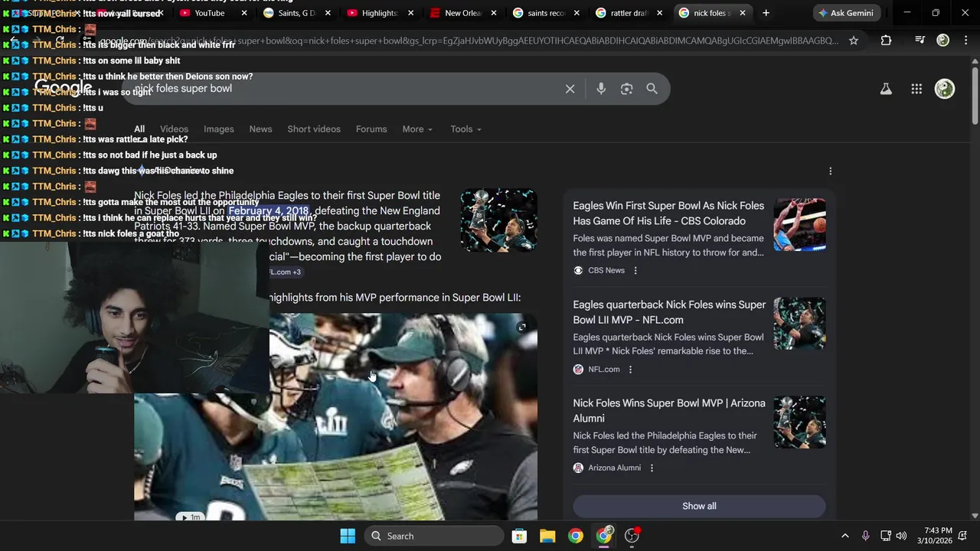
Task: Open more options for NFL.com result
Action: point(630,369)
